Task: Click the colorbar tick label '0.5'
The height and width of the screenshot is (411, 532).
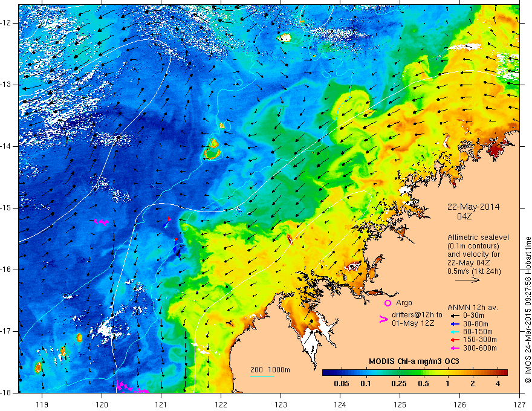Action: click(x=423, y=384)
